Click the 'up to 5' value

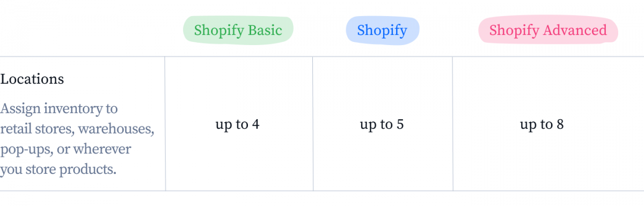(x=382, y=124)
